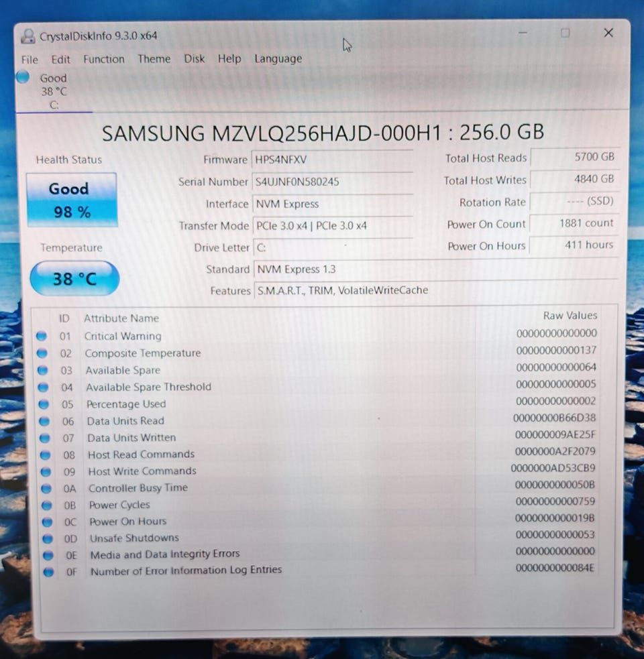Screen dimensions: 644x659
Task: Open the Edit menu
Action: [x=60, y=59]
